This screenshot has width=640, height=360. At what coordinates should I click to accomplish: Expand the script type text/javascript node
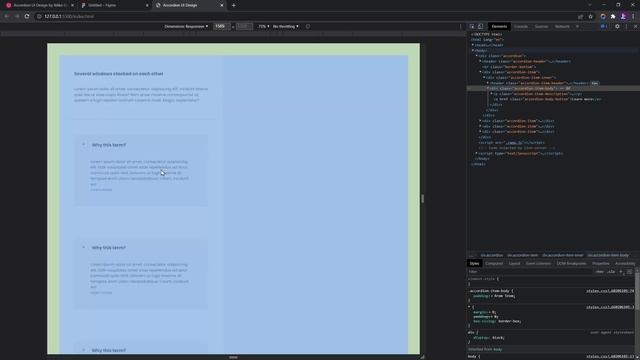point(476,153)
